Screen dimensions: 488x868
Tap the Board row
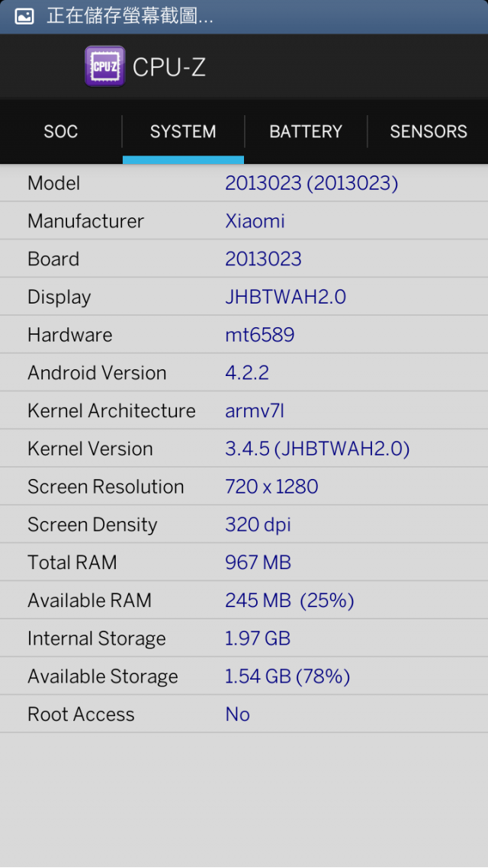point(244,259)
